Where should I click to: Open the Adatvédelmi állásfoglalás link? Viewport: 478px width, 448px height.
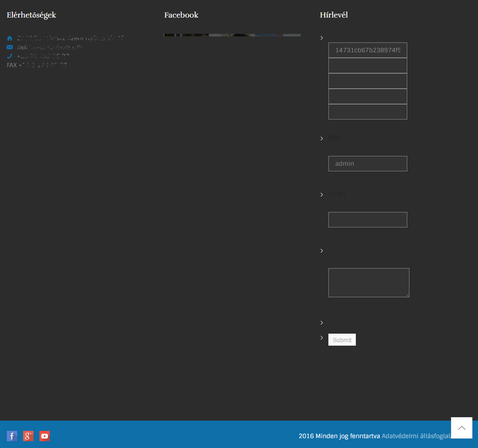click(416, 436)
